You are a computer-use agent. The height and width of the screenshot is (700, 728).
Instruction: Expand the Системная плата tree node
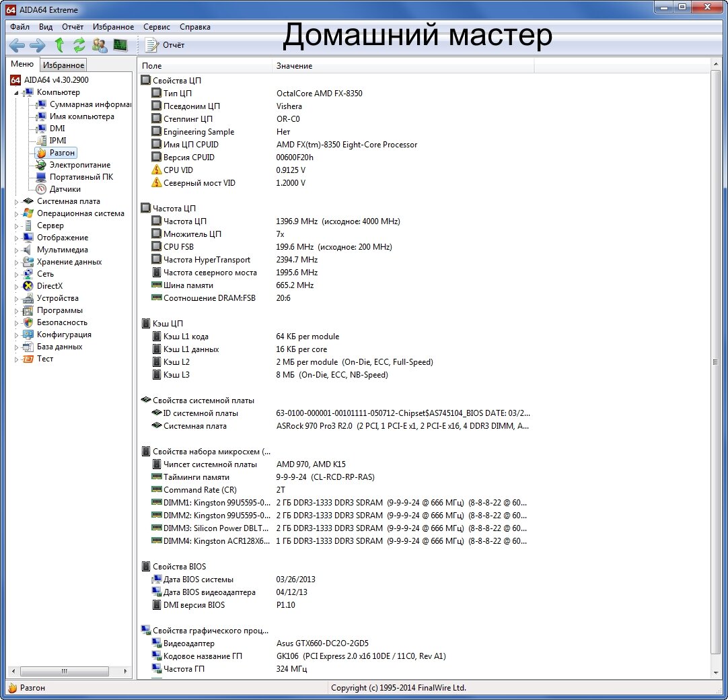coord(16,202)
